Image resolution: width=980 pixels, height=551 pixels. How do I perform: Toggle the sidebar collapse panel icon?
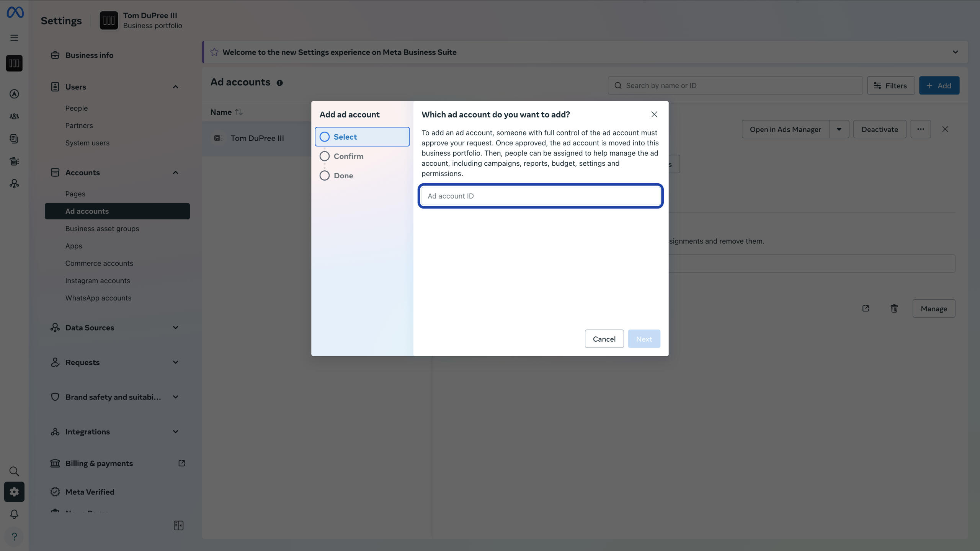pyautogui.click(x=178, y=525)
